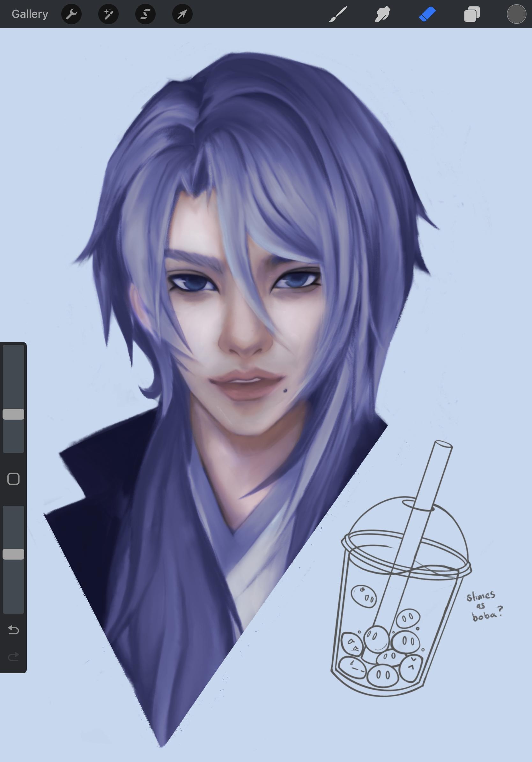Redo the last undone stroke
This screenshot has width=532, height=762.
(13, 656)
